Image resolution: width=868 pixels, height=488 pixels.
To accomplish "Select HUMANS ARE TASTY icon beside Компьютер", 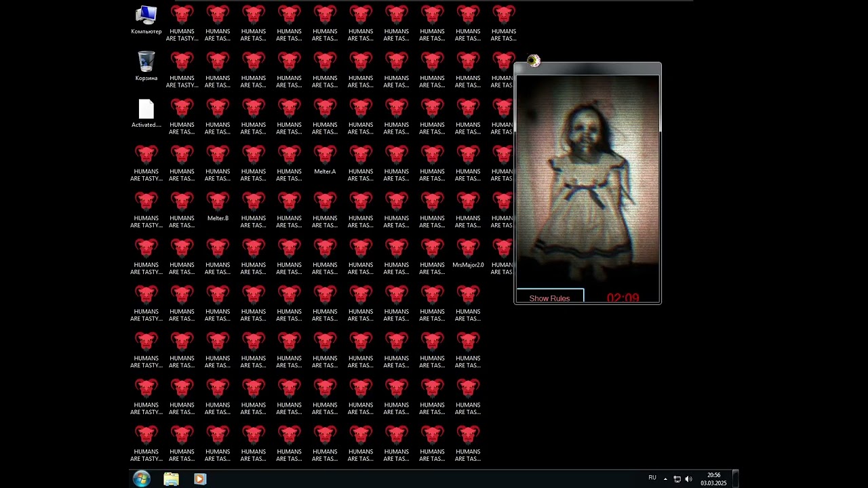I will (182, 22).
